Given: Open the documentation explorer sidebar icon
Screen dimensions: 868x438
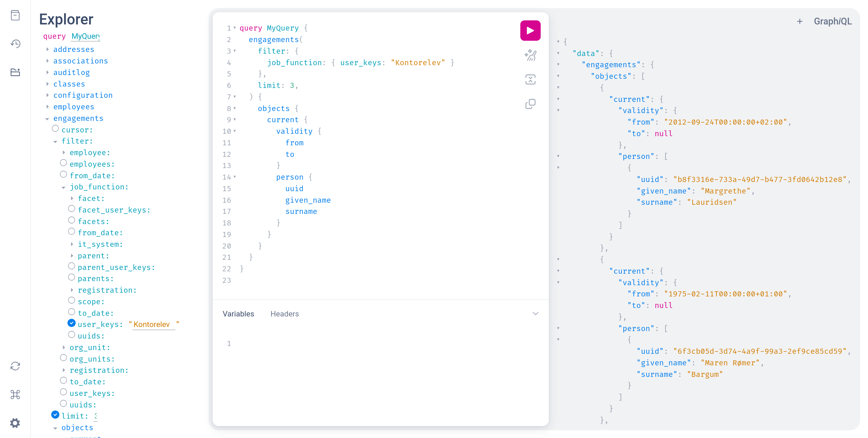Looking at the screenshot, I should [x=15, y=15].
